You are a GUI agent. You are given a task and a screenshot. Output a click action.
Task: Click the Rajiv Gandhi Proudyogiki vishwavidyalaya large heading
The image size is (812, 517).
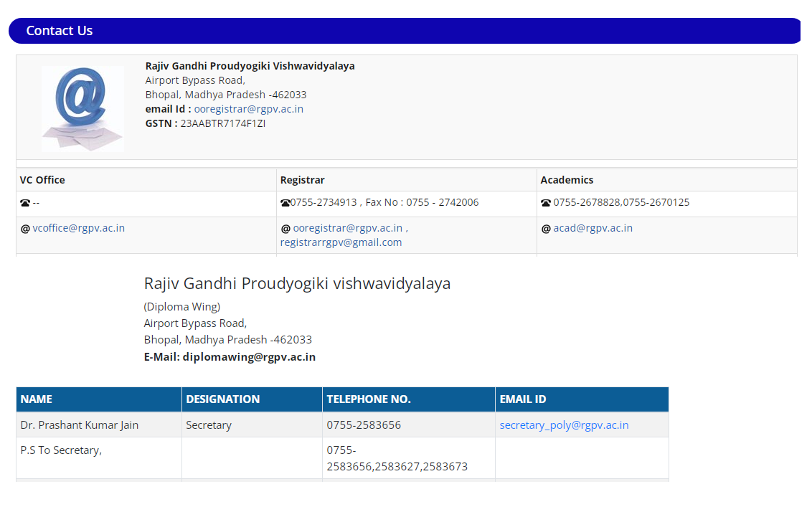tap(297, 284)
